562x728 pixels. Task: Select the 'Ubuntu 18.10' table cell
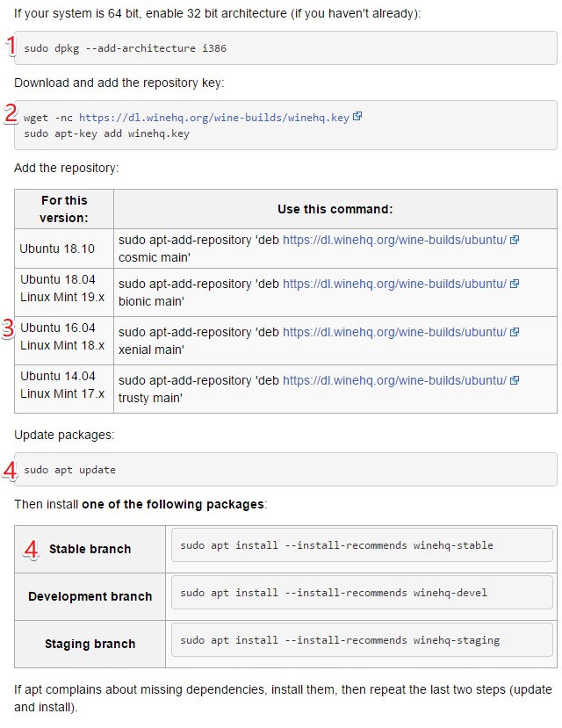(x=64, y=249)
